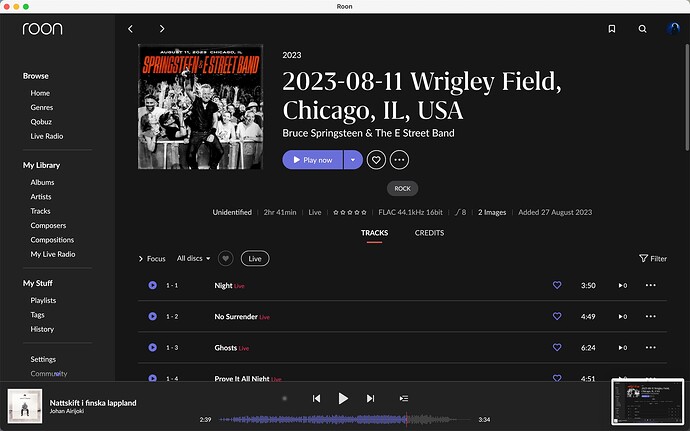Open the Bruce Springsteen & The E Street Band link

click(x=368, y=133)
